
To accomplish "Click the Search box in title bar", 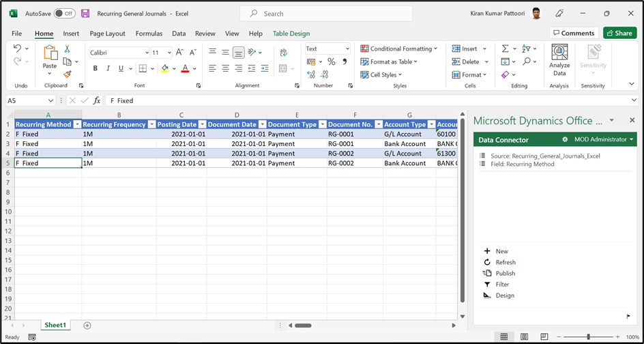I will click(326, 14).
